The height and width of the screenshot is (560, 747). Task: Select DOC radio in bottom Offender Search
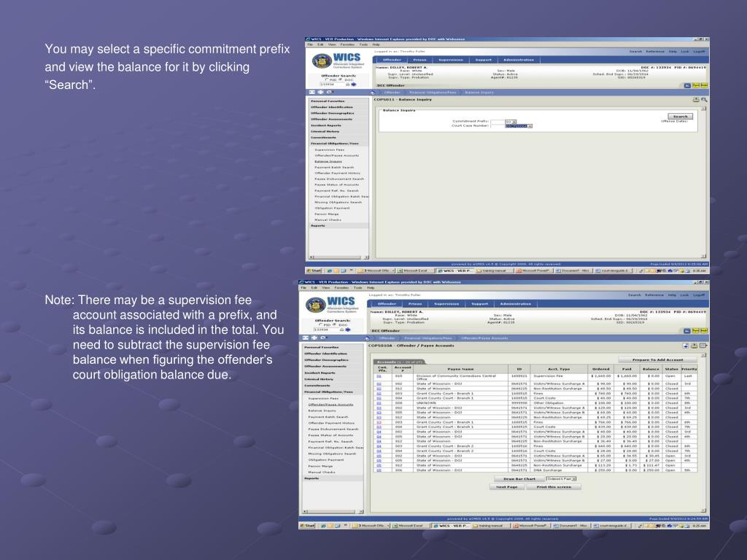tap(333, 324)
